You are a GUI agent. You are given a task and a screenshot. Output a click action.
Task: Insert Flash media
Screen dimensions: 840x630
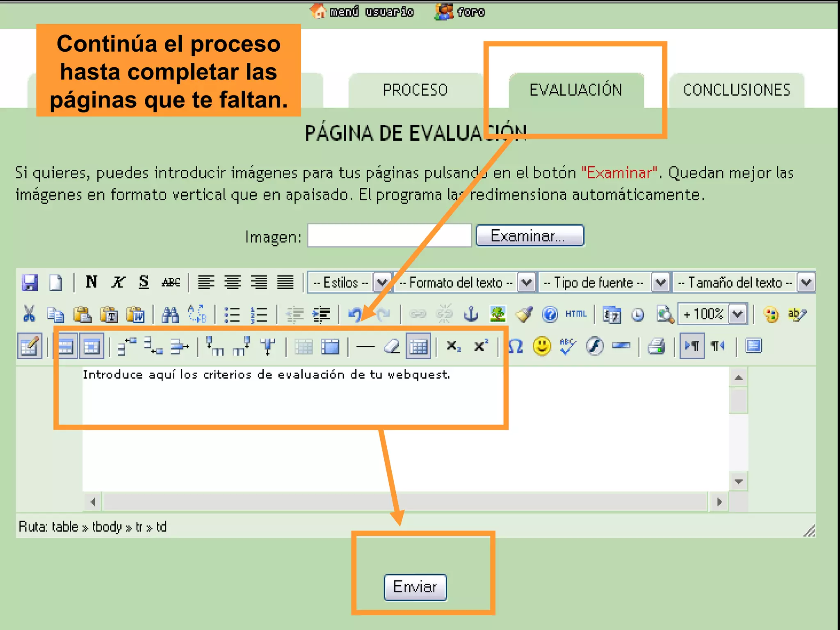point(594,347)
